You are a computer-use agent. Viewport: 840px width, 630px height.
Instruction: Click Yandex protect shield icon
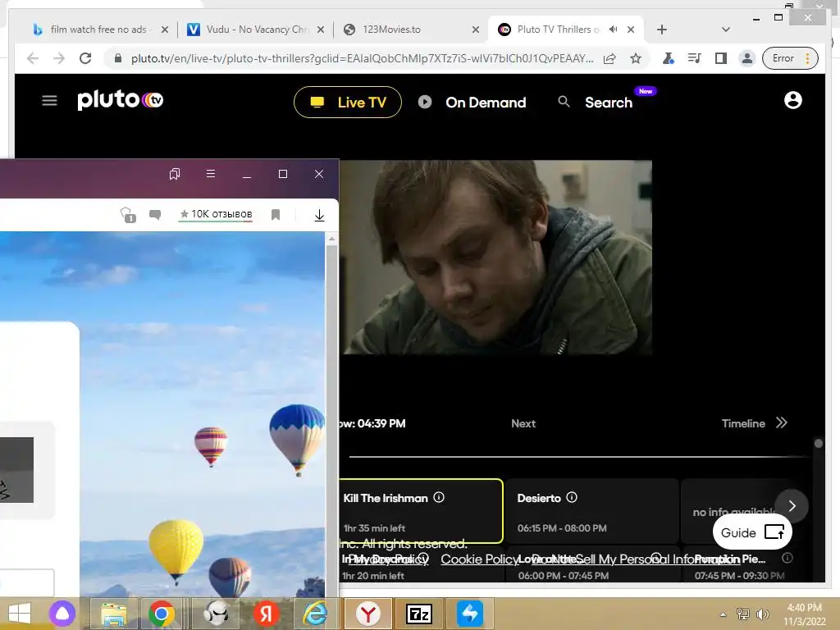(128, 215)
